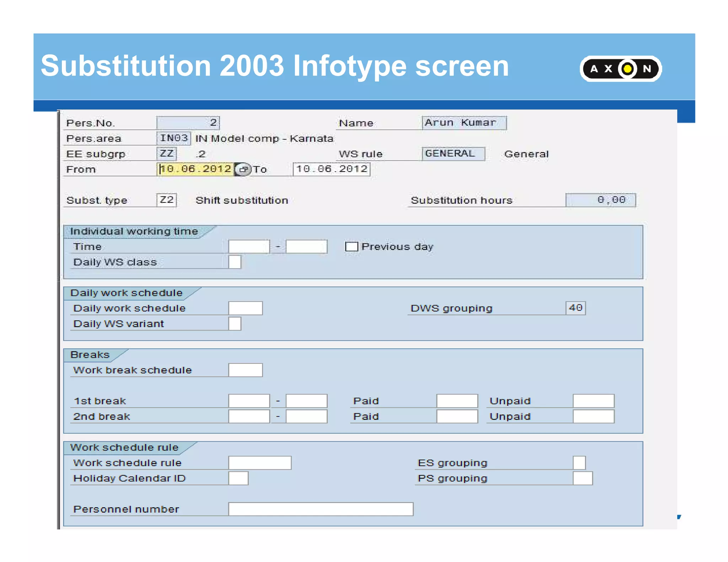Click the AXON logo

621,69
